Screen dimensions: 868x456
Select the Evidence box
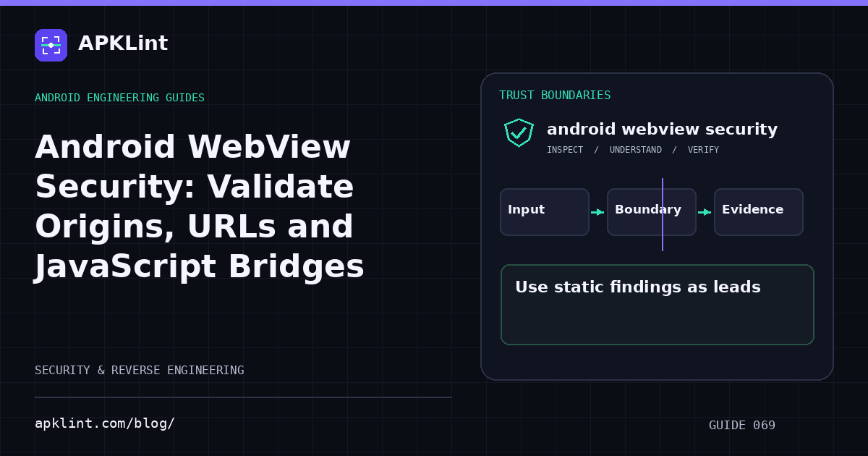point(759,212)
